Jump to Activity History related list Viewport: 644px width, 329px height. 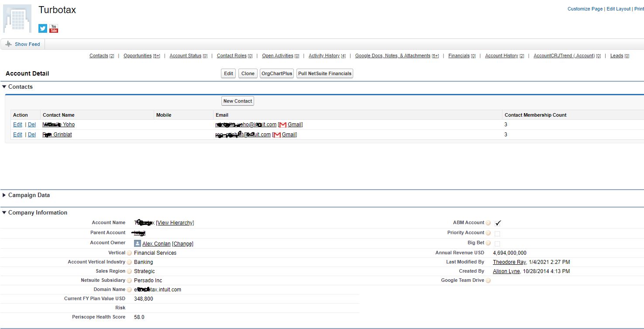(327, 55)
